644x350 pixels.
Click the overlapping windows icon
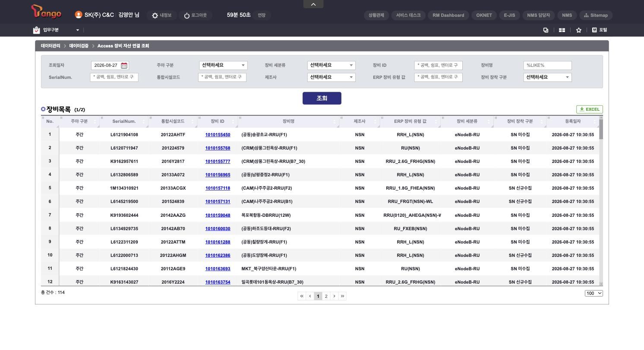tap(546, 30)
